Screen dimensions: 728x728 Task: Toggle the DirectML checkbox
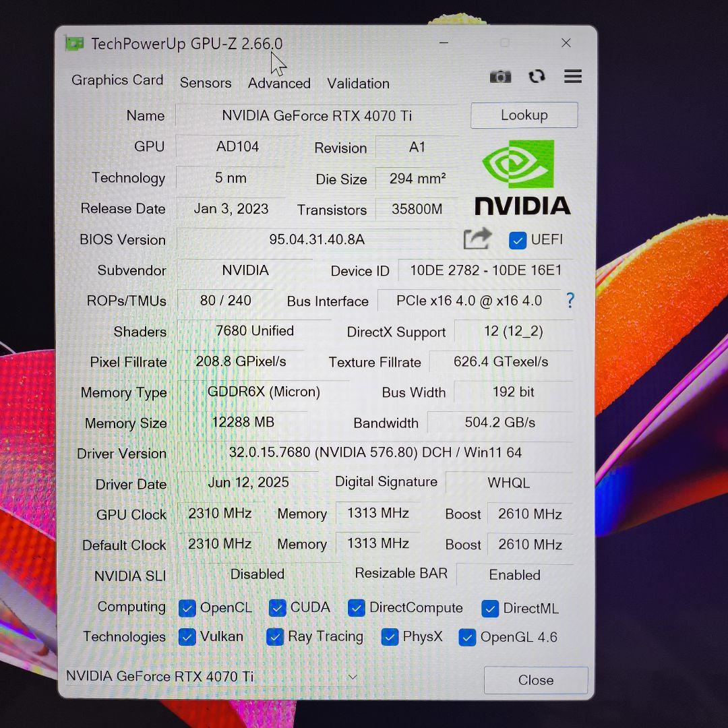[490, 609]
